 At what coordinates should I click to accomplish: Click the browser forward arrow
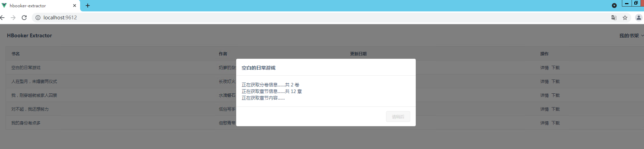[13, 18]
